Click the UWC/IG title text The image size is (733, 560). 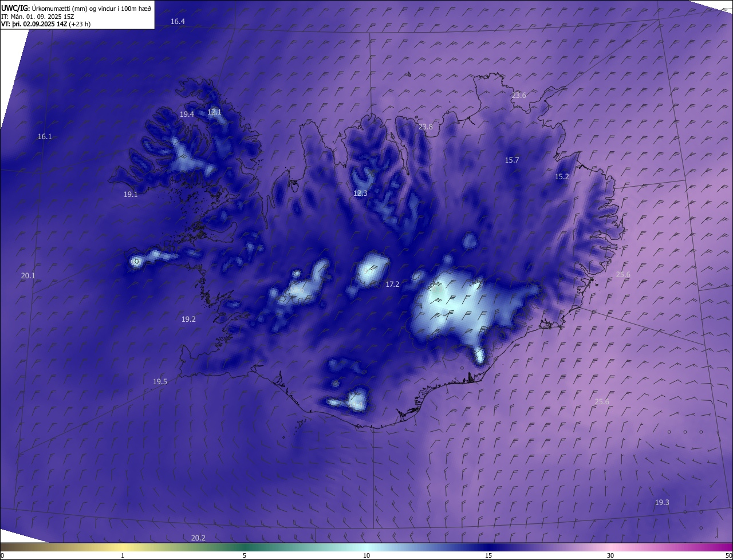point(15,9)
